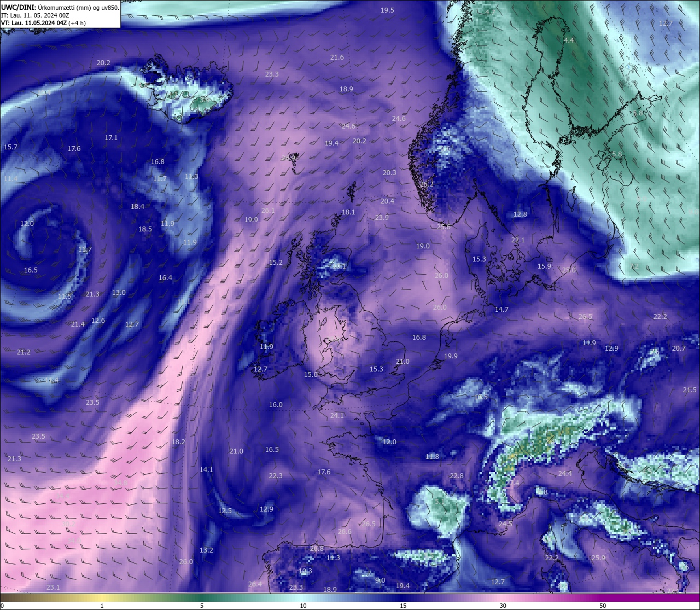This screenshot has height=610, width=700.
Task: Select the 20.4 map value
Action: (387, 201)
